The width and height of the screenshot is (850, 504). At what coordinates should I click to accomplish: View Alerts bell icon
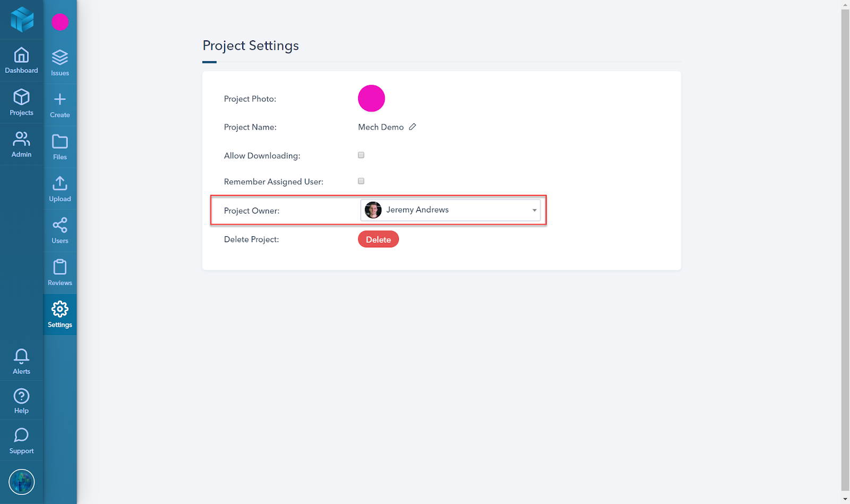coord(21,356)
